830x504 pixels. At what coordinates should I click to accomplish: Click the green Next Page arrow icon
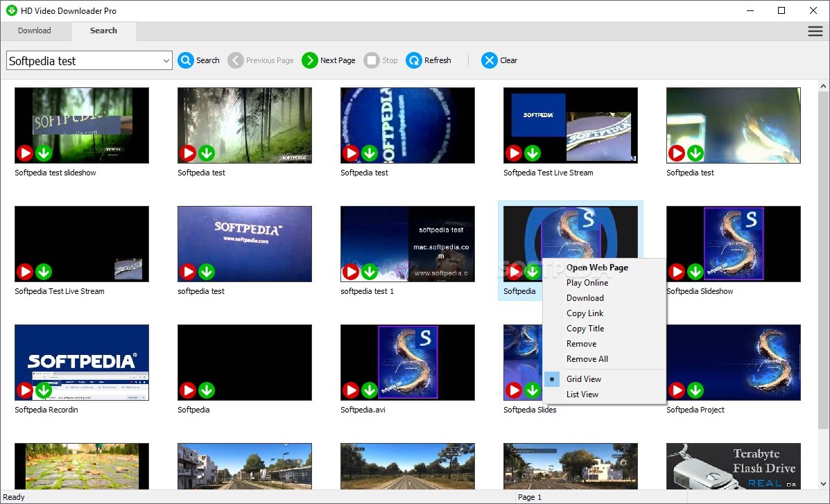click(x=310, y=60)
